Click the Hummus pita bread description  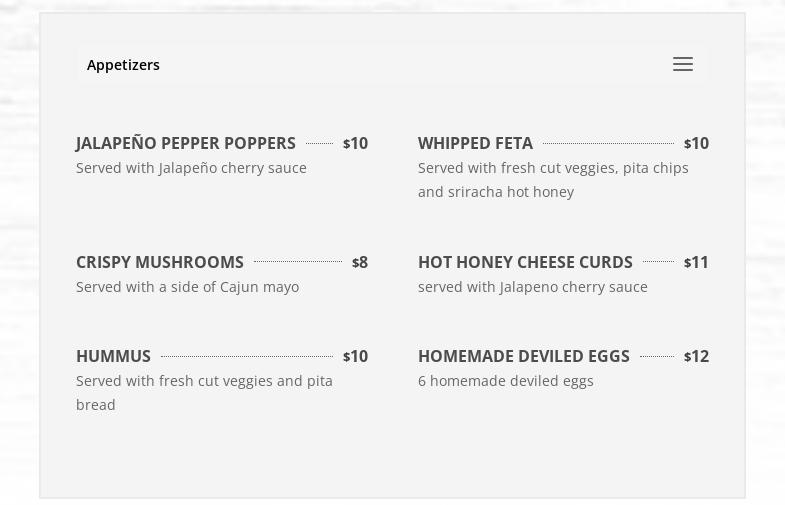[204, 393]
